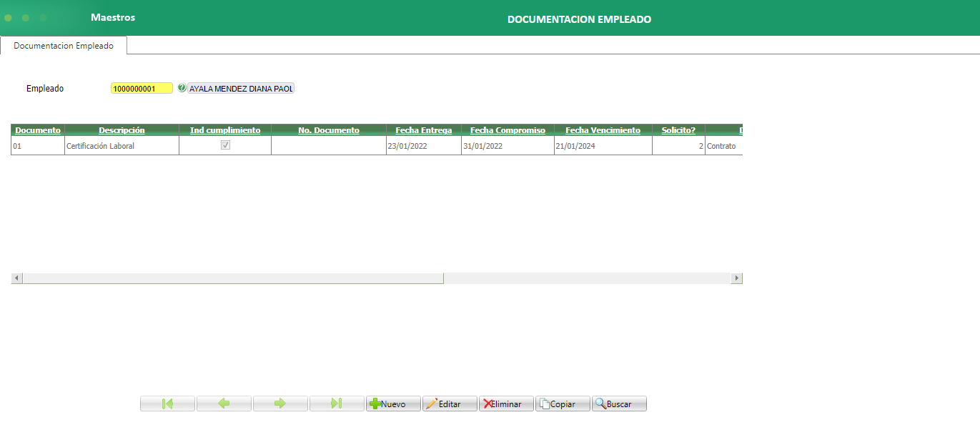980x425 pixels.
Task: Open employee lookup help icon
Action: (182, 88)
